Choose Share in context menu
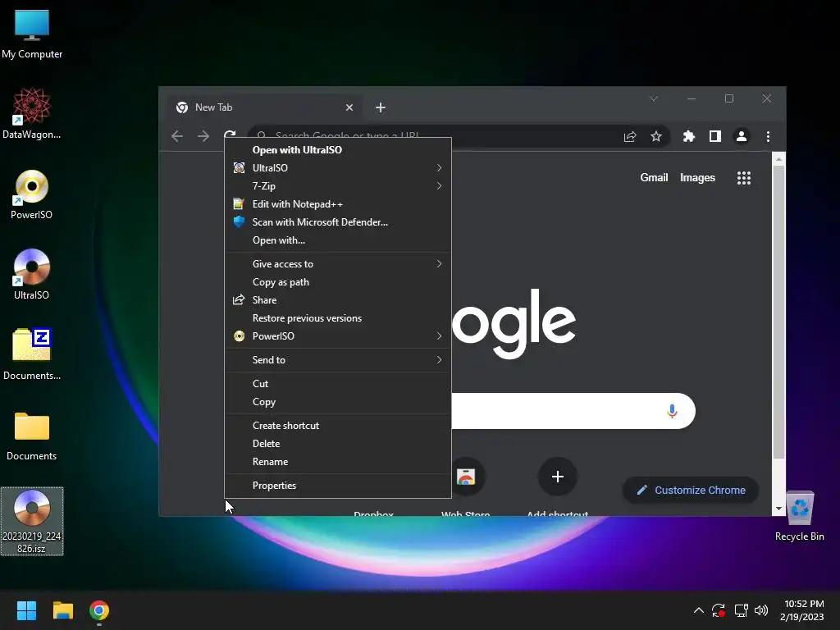Viewport: 840px width, 630px height. pos(338,300)
